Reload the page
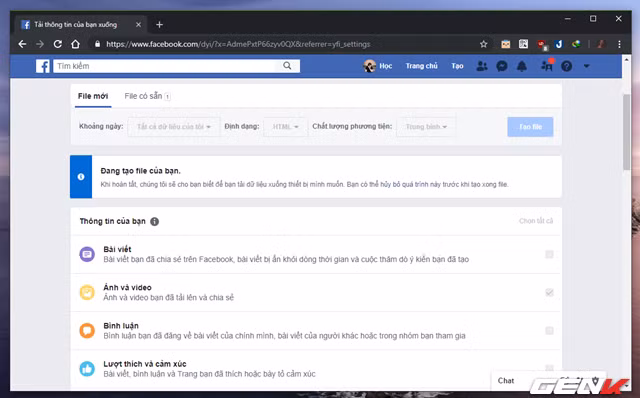The height and width of the screenshot is (398, 640). [x=58, y=44]
